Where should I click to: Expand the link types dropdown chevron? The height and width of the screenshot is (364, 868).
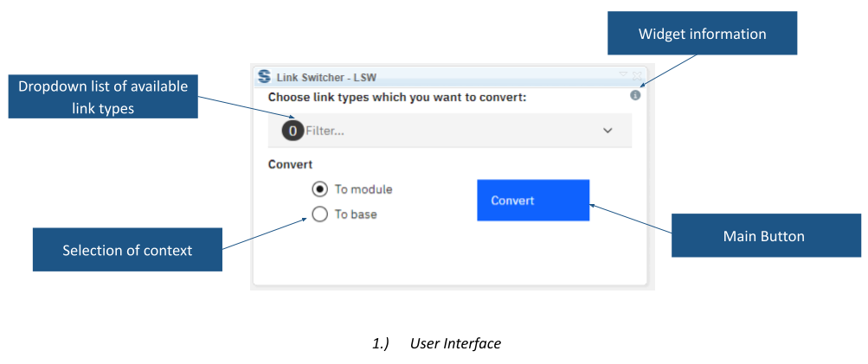[x=608, y=131]
